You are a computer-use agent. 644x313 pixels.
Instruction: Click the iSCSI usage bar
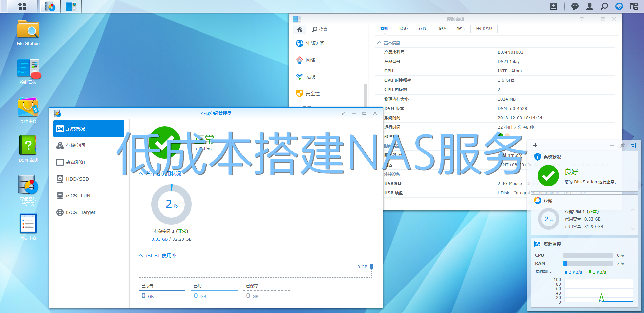(x=255, y=274)
